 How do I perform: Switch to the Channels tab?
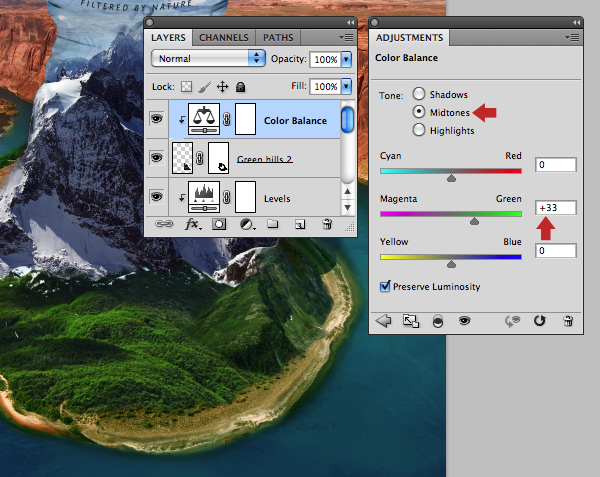tap(224, 37)
